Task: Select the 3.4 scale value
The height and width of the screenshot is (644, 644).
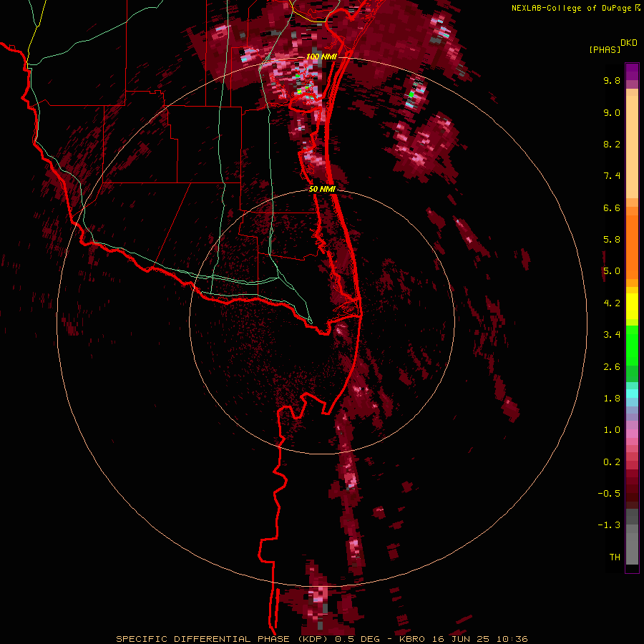Action: [x=612, y=335]
